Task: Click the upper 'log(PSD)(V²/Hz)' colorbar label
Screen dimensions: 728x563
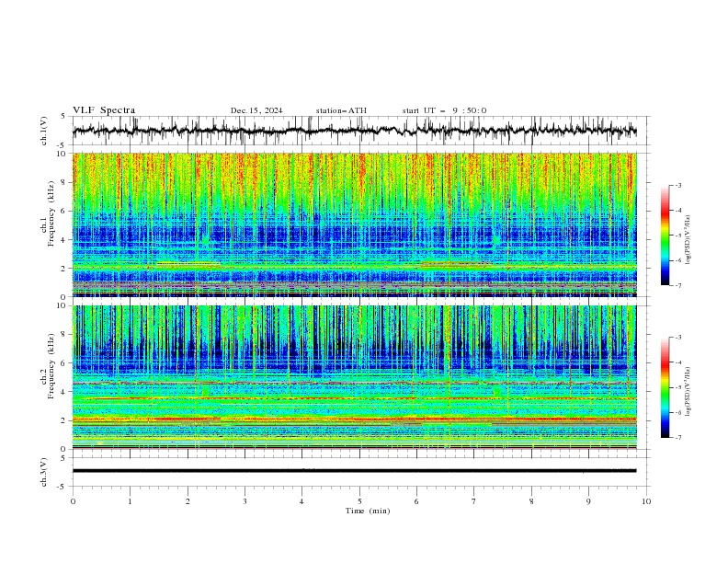Action: (x=688, y=240)
